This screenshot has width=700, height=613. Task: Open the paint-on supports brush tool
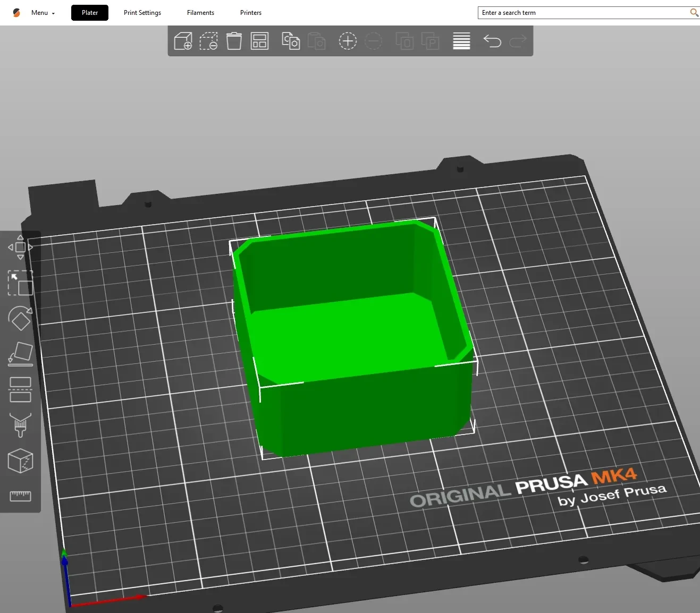[x=20, y=425]
